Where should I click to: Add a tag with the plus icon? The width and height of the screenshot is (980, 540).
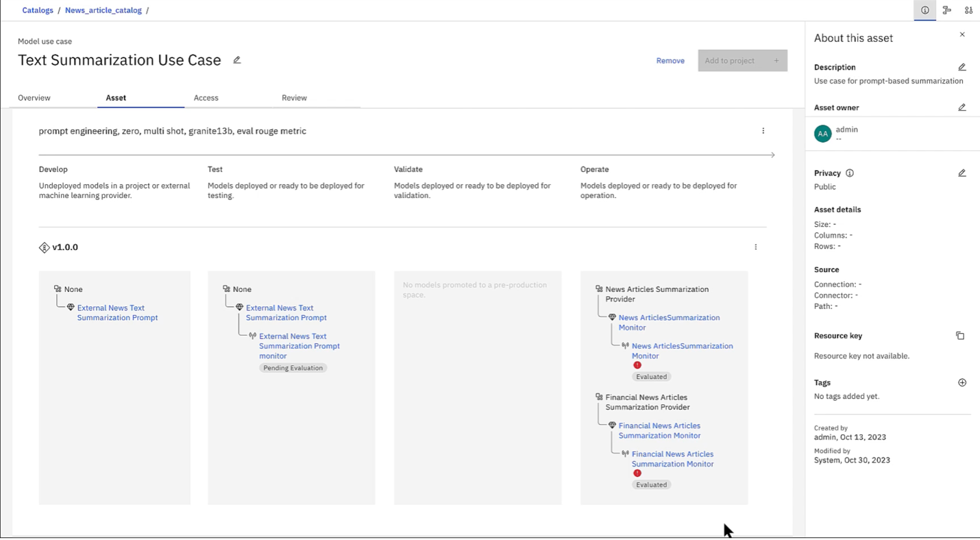pyautogui.click(x=961, y=382)
